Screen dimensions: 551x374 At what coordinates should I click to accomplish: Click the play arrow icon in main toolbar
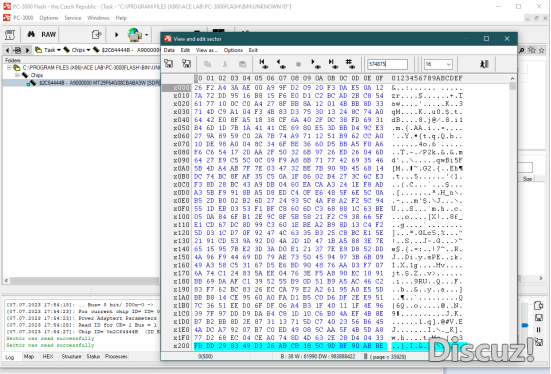click(117, 34)
